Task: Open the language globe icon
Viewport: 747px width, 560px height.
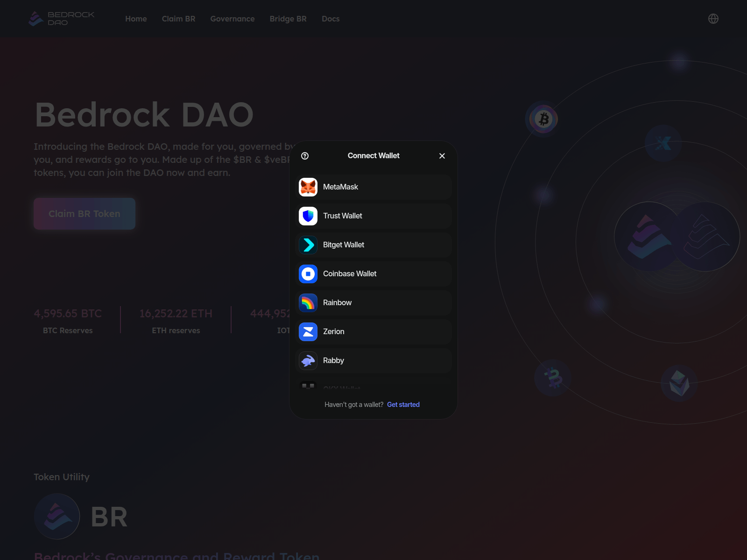Action: pyautogui.click(x=713, y=19)
